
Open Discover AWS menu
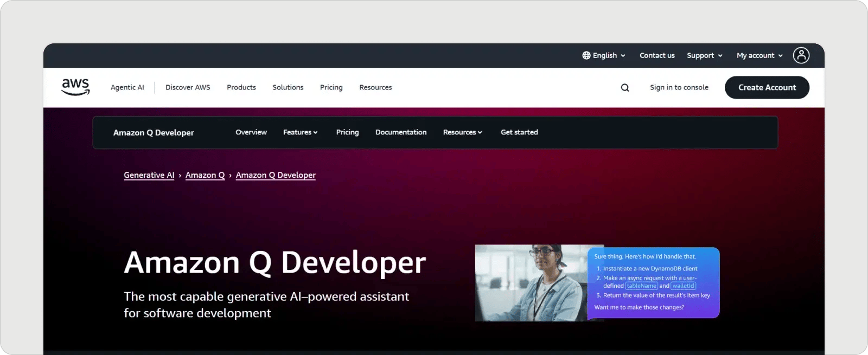(188, 87)
